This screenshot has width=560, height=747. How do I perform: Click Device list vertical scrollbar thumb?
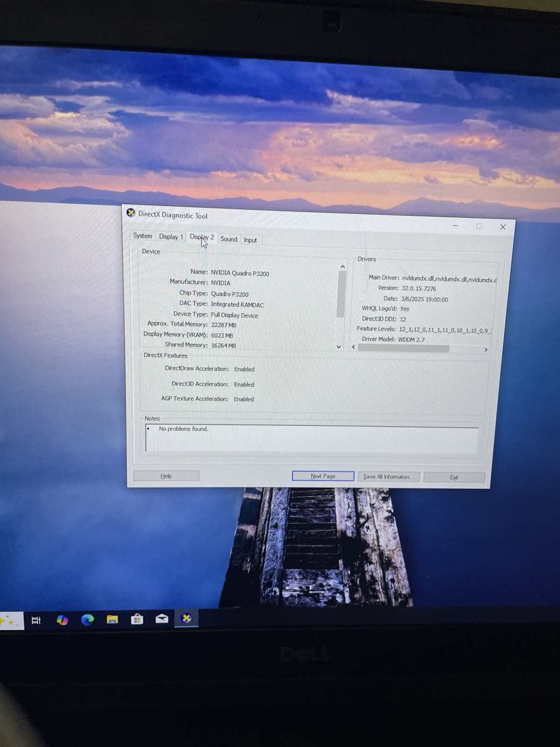pos(342,294)
